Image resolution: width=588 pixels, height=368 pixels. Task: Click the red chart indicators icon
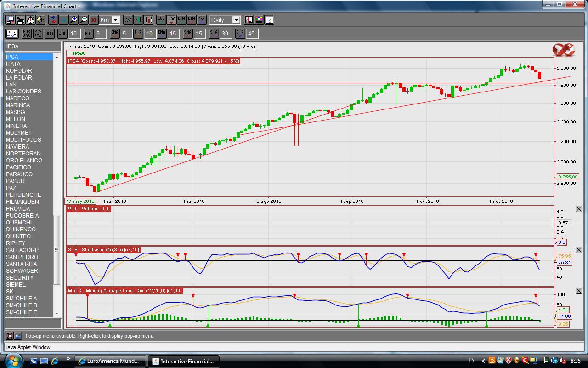[249, 20]
